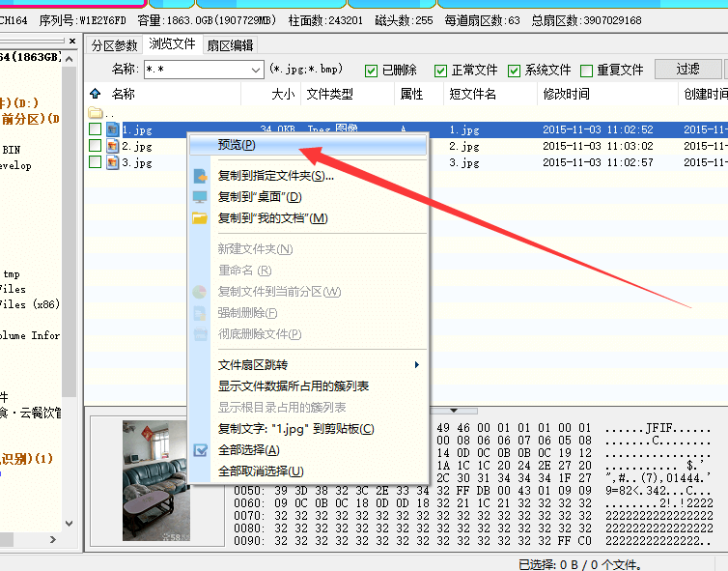Switch to the 扇区编辑 tab

coord(230,45)
